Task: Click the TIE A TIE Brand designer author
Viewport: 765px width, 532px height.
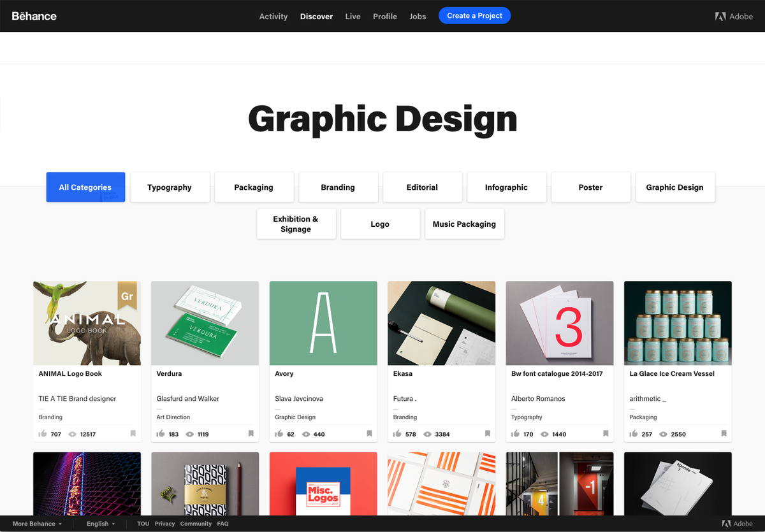Action: [77, 399]
